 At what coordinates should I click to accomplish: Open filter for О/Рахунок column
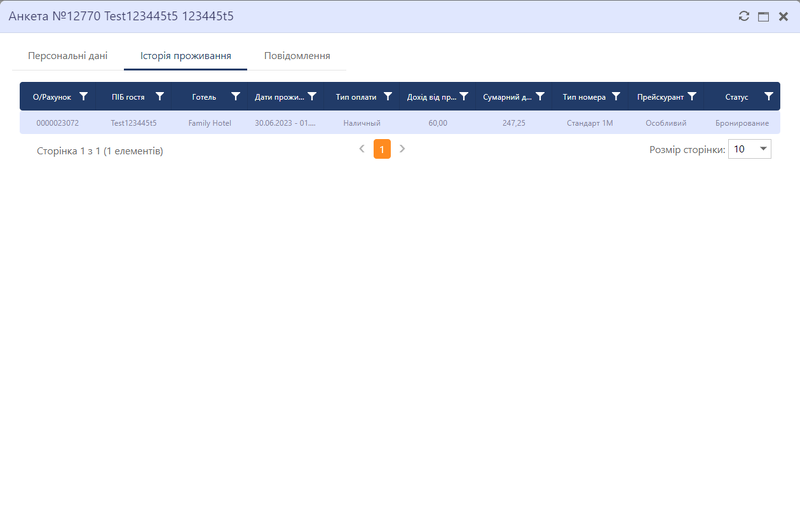[83, 97]
